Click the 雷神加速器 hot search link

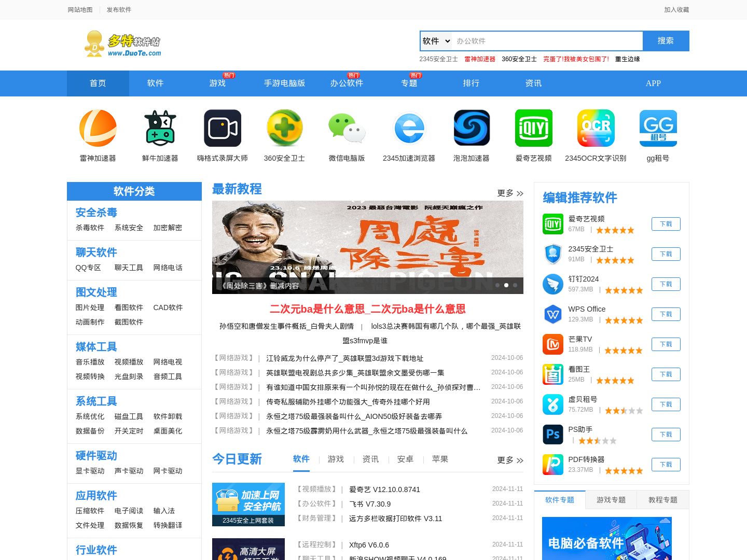[x=480, y=59]
